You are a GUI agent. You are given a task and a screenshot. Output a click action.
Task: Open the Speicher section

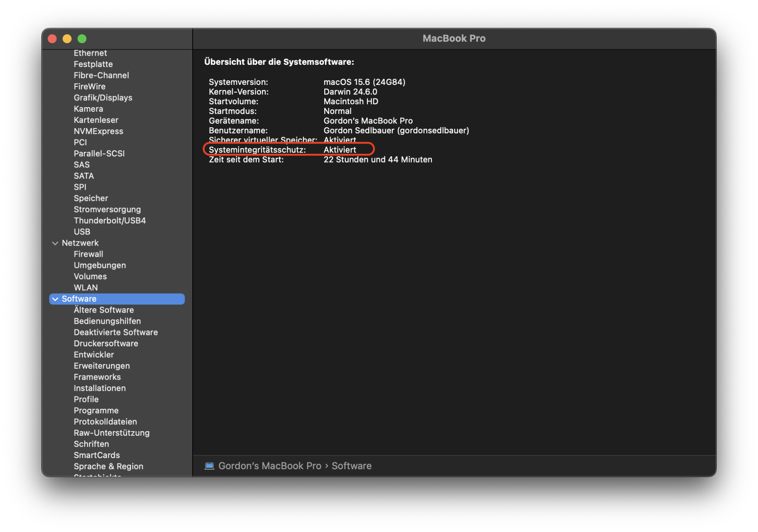pos(91,198)
